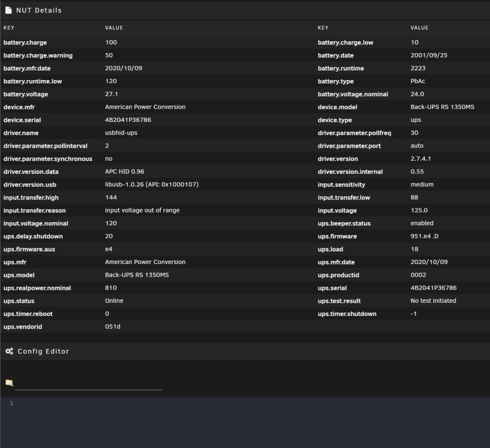Select the device.model value Back-UPS RS 1350MS
The width and height of the screenshot is (490, 448).
(442, 107)
